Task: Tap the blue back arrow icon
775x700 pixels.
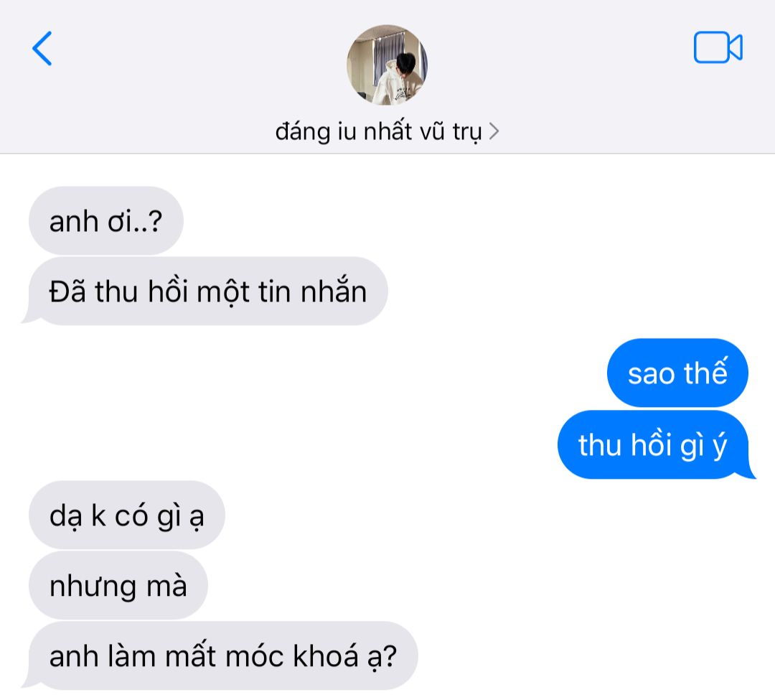Action: [42, 48]
